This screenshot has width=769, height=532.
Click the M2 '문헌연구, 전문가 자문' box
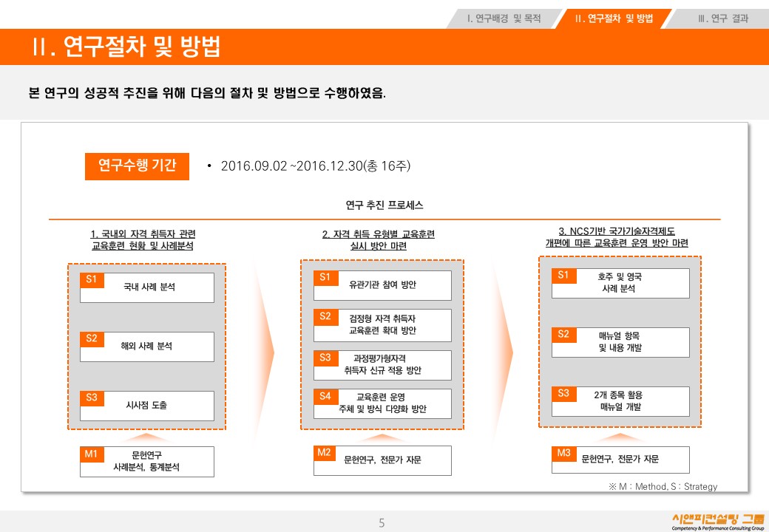(x=382, y=460)
